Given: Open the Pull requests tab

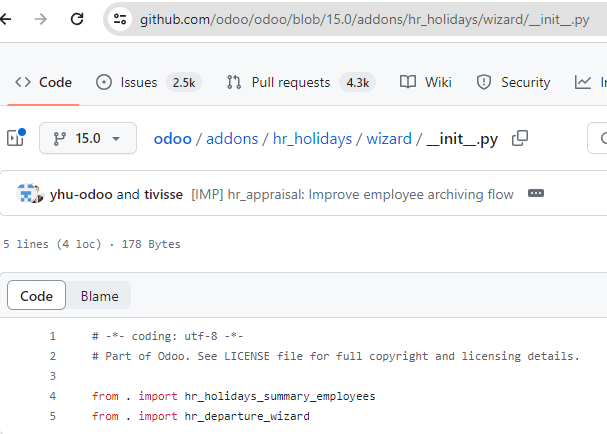Looking at the screenshot, I should coord(301,82).
